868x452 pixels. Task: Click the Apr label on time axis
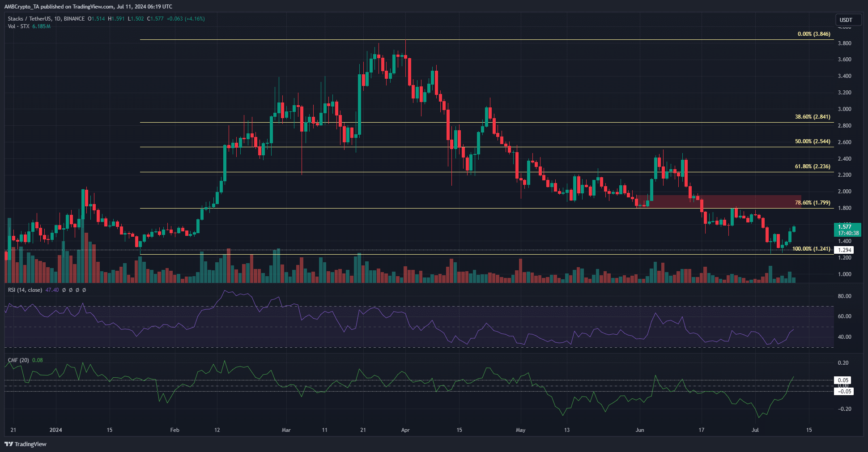pos(405,430)
